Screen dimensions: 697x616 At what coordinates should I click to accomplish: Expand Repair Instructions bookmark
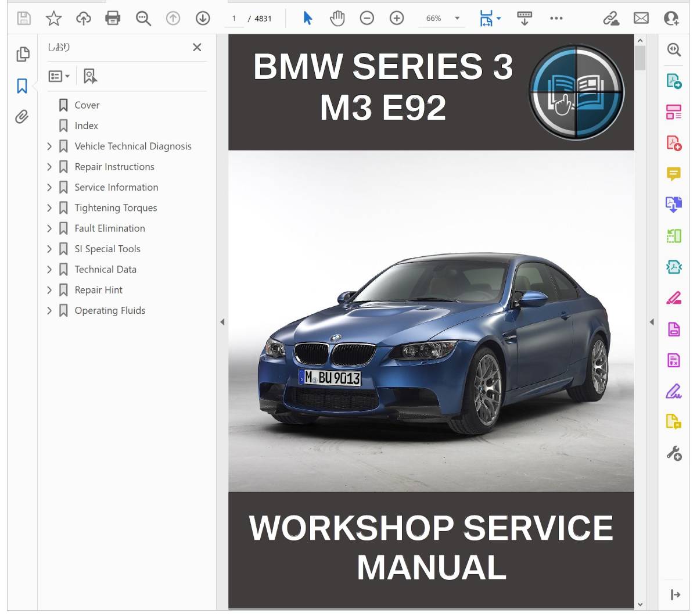(x=49, y=167)
